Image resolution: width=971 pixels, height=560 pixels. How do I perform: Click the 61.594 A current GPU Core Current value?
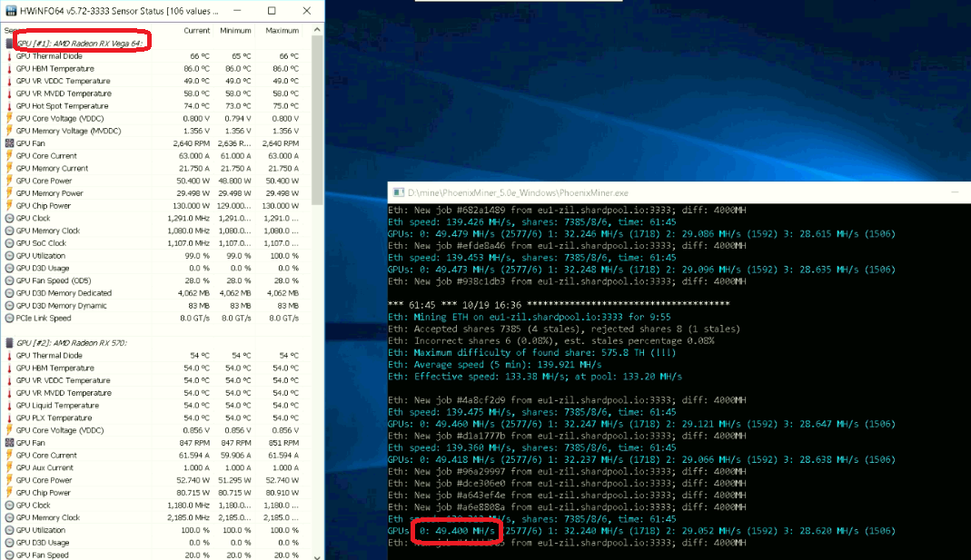click(193, 456)
